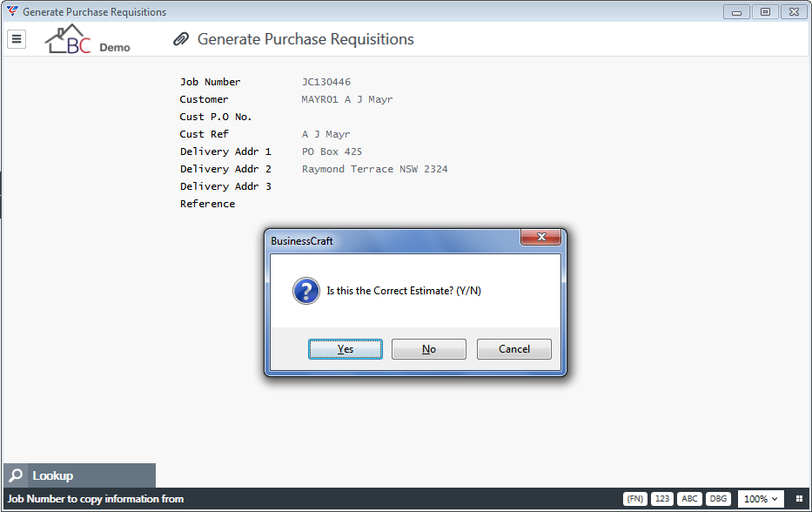Click the magnifier icon next to Lookup
This screenshot has height=512, width=812.
click(16, 475)
